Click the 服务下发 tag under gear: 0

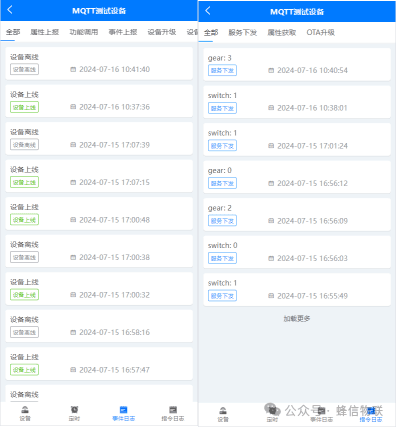click(222, 183)
